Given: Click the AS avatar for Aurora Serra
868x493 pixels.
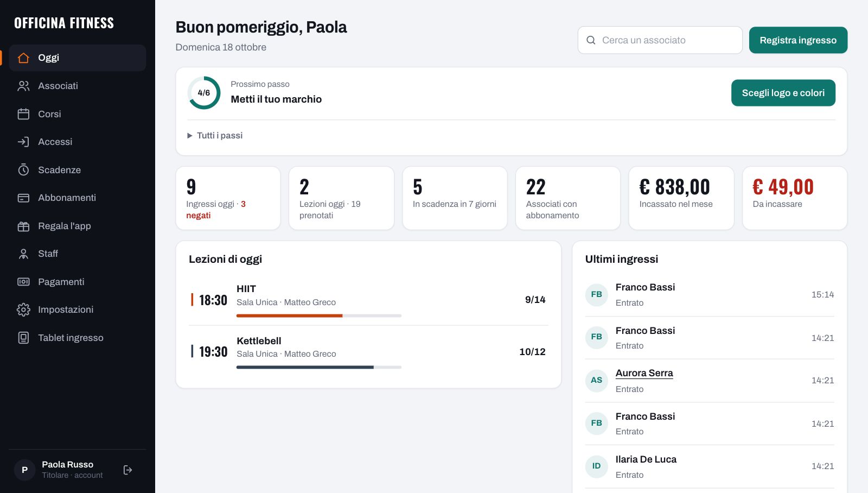Looking at the screenshot, I should coord(596,380).
